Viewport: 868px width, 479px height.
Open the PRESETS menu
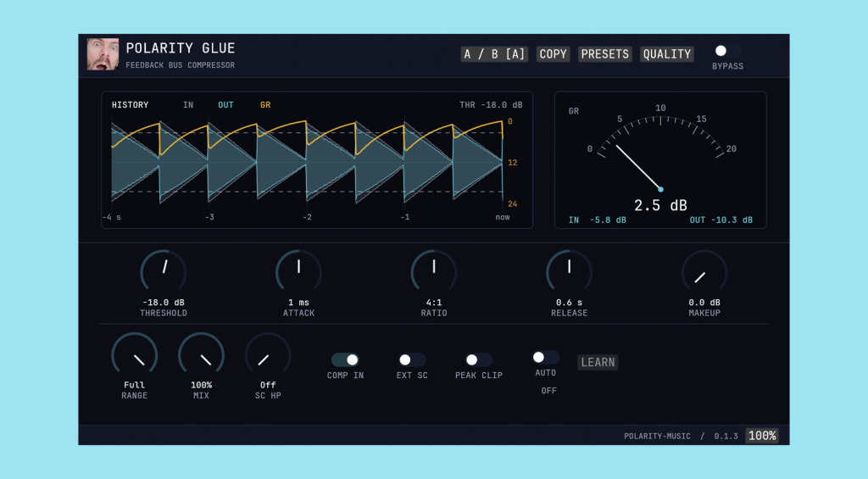pyautogui.click(x=604, y=54)
